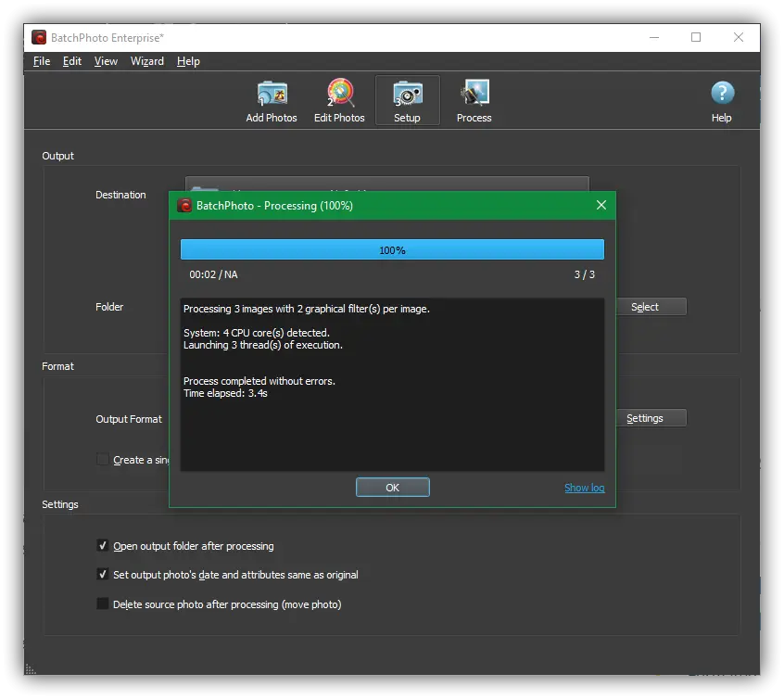The height and width of the screenshot is (699, 784).
Task: Click the 100% progress bar
Action: coord(392,249)
